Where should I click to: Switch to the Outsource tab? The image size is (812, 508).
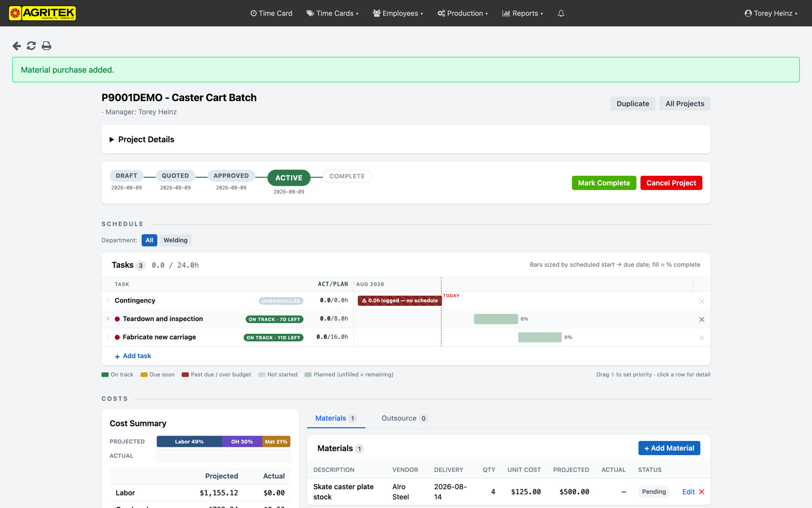tap(404, 418)
